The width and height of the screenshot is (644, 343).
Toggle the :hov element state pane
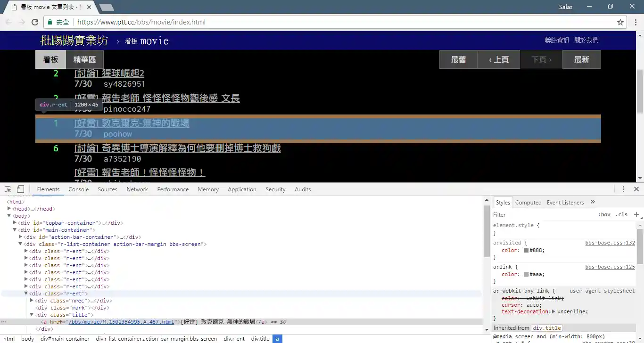(604, 214)
